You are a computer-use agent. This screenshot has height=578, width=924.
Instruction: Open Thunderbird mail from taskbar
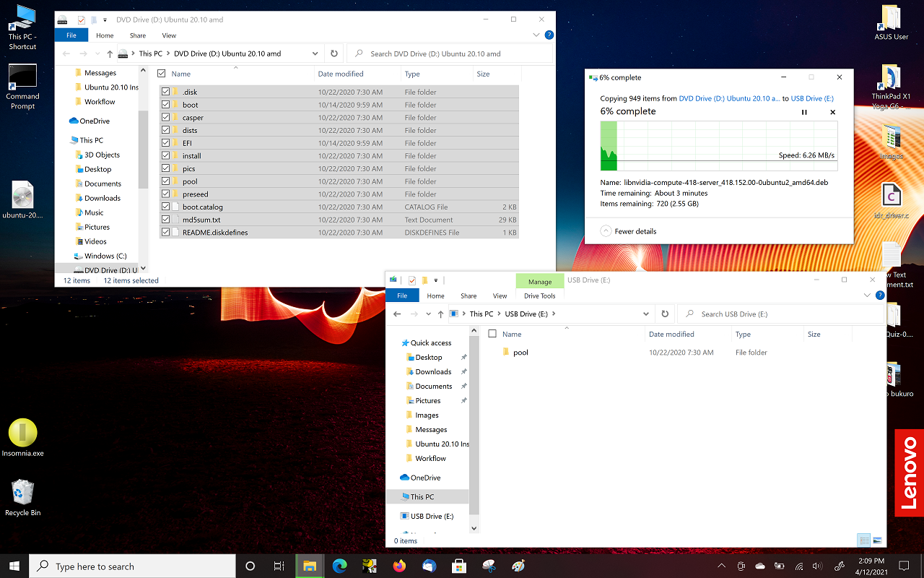[429, 566]
